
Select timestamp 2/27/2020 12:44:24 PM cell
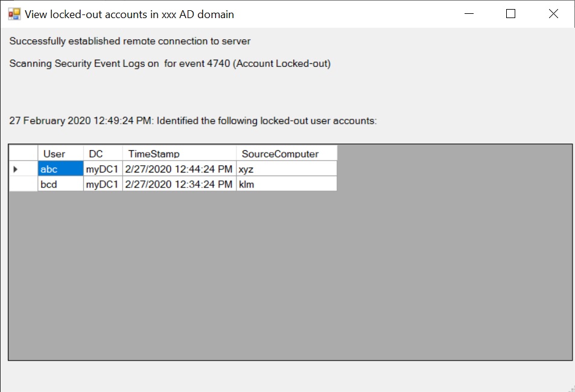pos(179,169)
